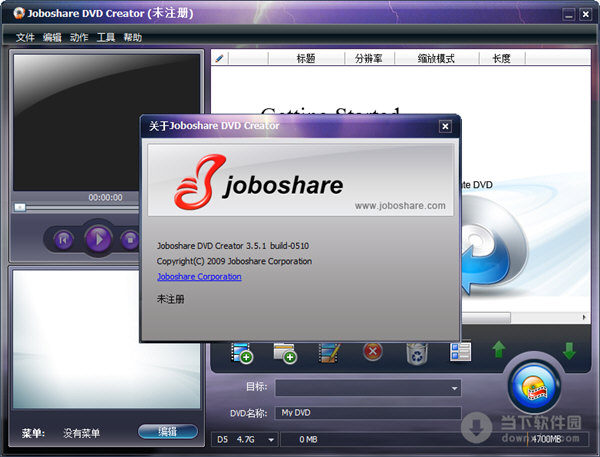Jump to previous frame in preview
The height and width of the screenshot is (457, 600).
pyautogui.click(x=63, y=239)
